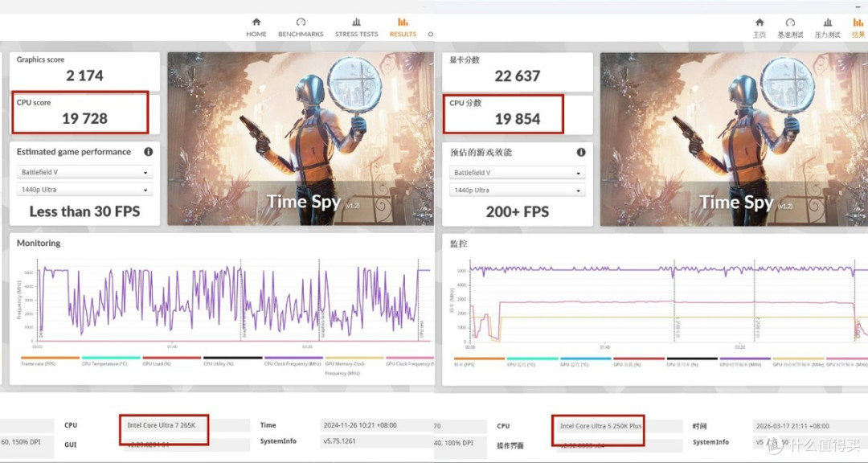Click CPU 分数 value 19 854

518,119
